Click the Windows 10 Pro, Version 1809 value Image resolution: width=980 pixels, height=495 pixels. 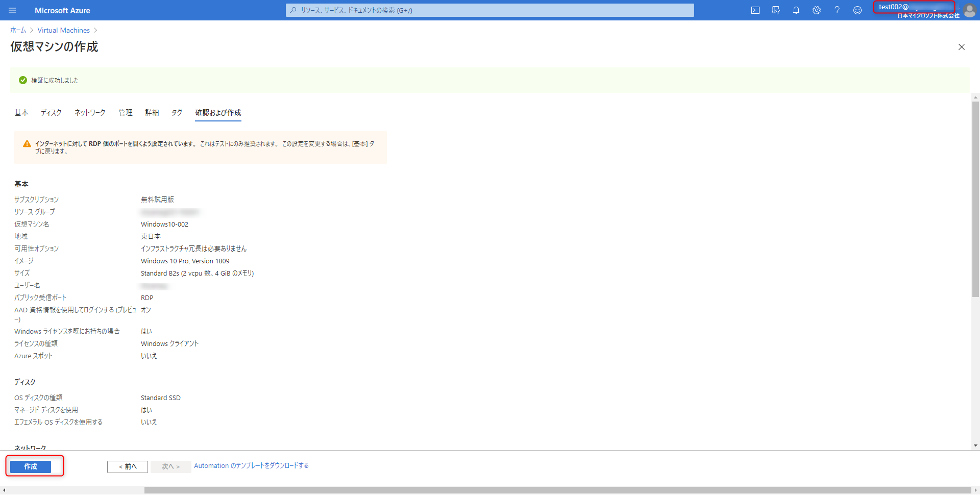pos(185,261)
